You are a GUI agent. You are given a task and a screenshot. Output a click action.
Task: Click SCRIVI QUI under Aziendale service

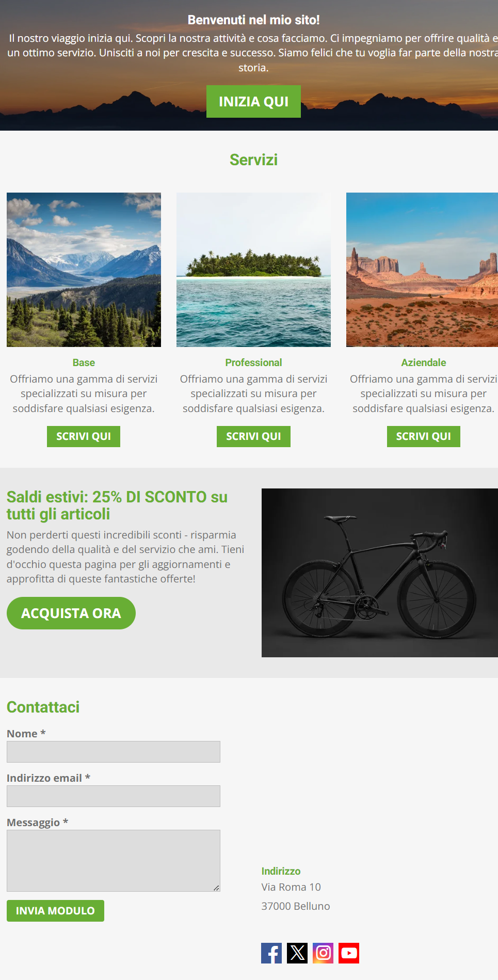pyautogui.click(x=424, y=436)
